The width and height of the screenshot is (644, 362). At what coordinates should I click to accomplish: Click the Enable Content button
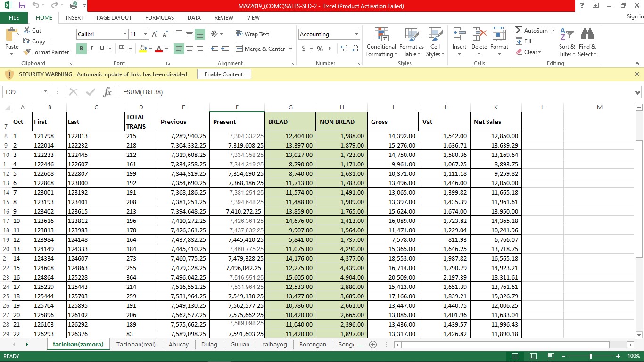tap(223, 74)
